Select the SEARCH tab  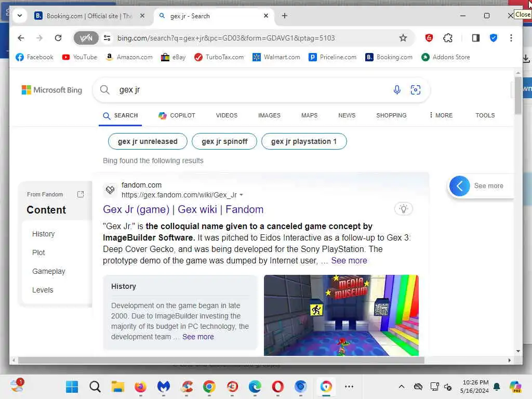(121, 115)
